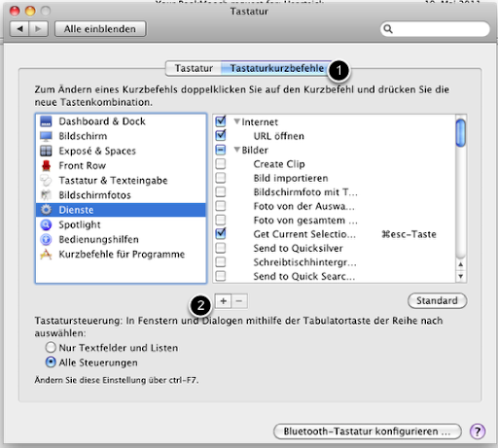
Task: Uncheck the URL öffnen checkbox
Action: [221, 135]
